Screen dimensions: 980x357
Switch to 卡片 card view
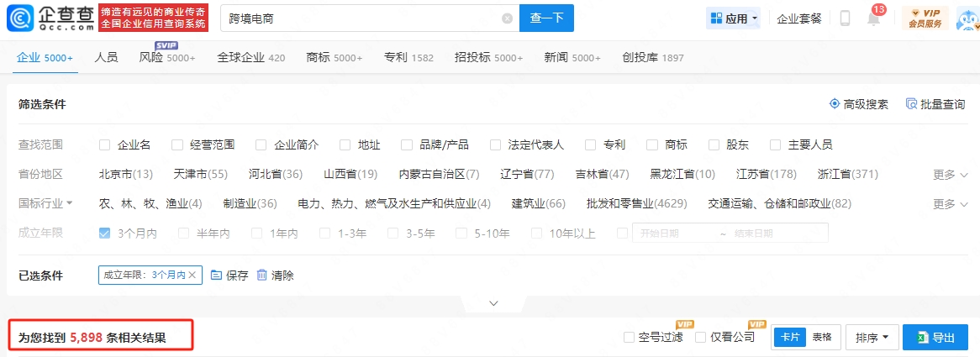pos(791,337)
